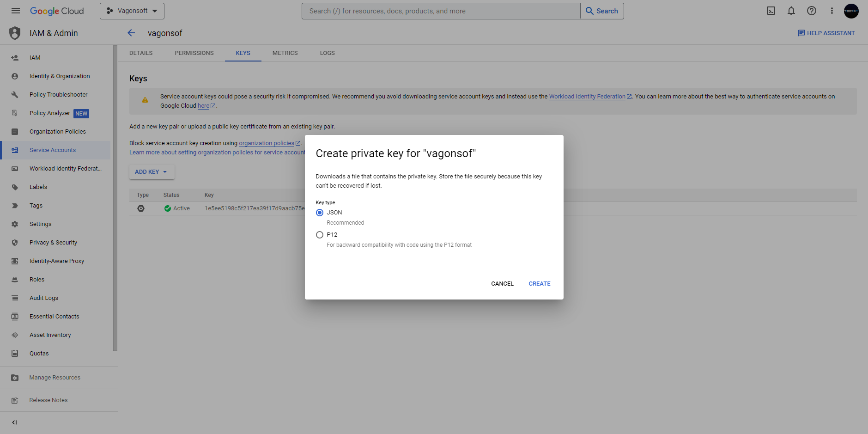Click CANCEL in the private key dialog
The height and width of the screenshot is (434, 868).
(502, 284)
